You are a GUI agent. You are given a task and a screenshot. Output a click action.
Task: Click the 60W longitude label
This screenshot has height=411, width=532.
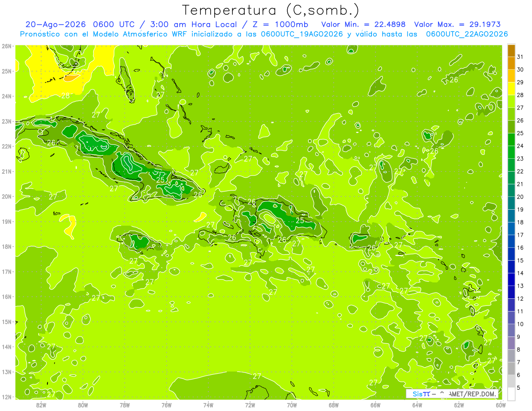[x=501, y=404]
